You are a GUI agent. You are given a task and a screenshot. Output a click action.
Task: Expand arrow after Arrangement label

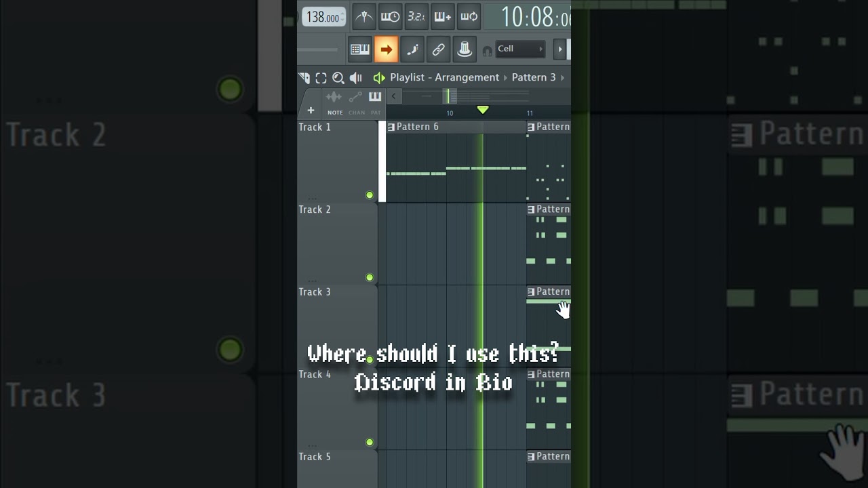click(x=505, y=77)
